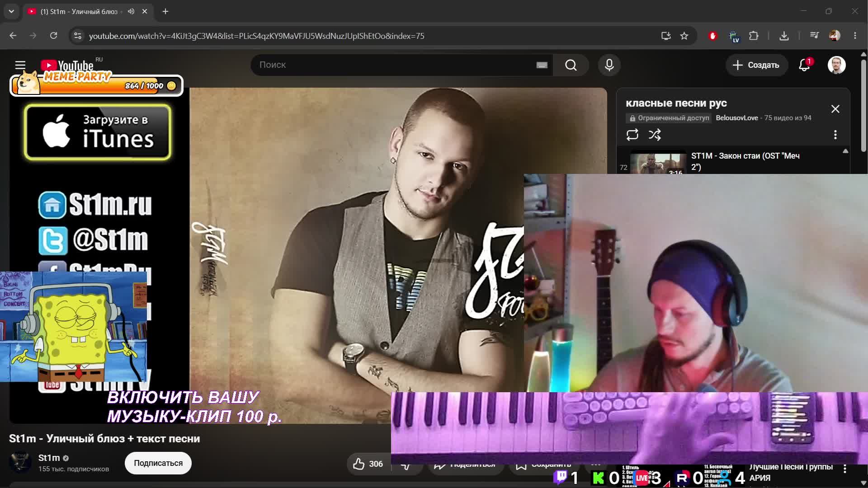Open Chrome profile avatar

pyautogui.click(x=835, y=36)
